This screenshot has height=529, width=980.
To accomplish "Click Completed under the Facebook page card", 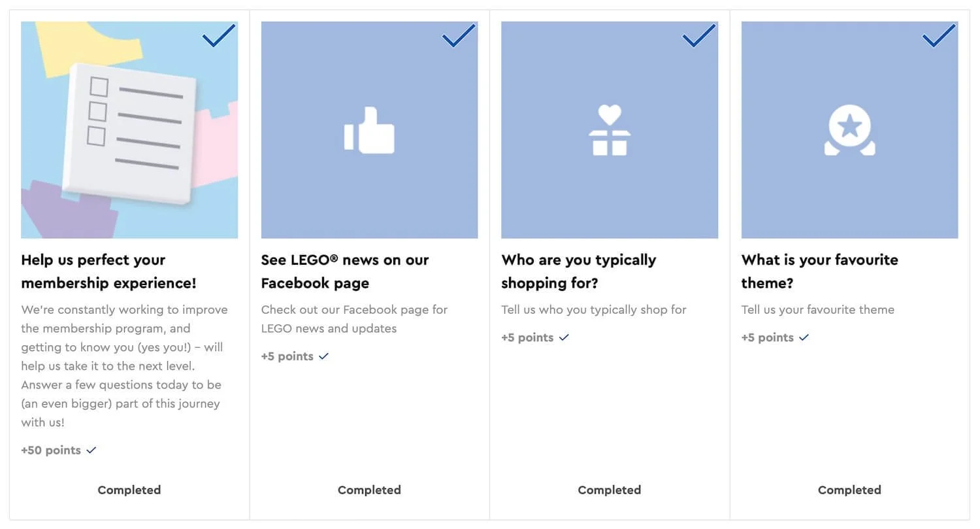I will (369, 490).
